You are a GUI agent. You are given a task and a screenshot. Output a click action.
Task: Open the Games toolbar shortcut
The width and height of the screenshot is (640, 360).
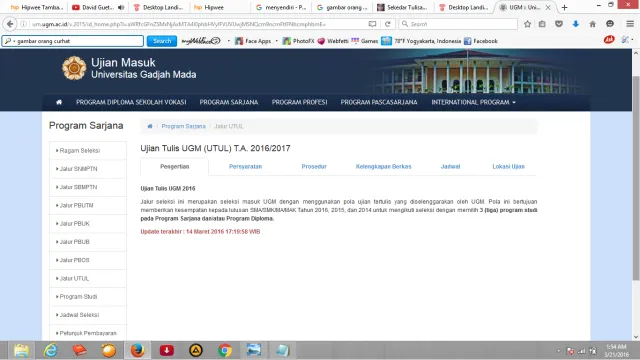coord(364,41)
